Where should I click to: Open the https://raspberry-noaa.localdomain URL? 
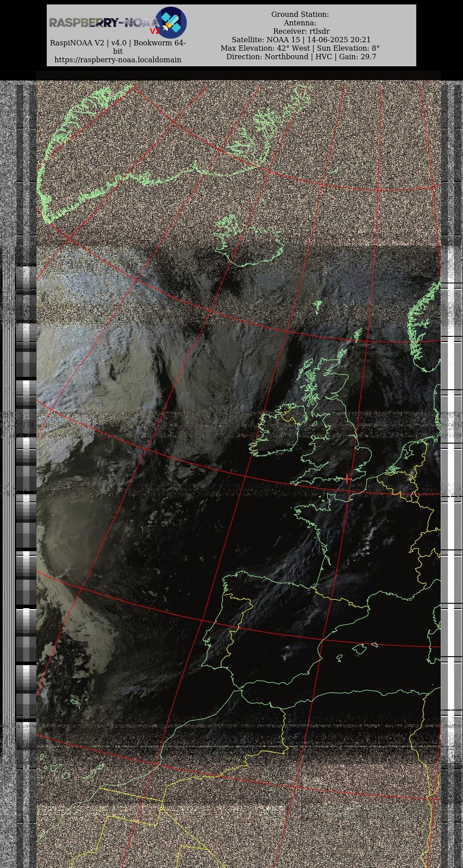click(x=118, y=60)
